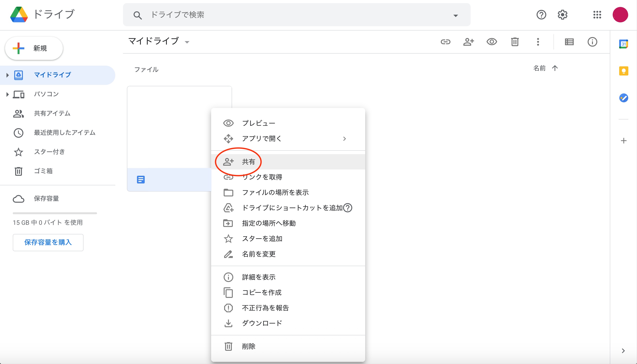Open 共有アイテム in sidebar
The image size is (637, 364).
[58, 113]
